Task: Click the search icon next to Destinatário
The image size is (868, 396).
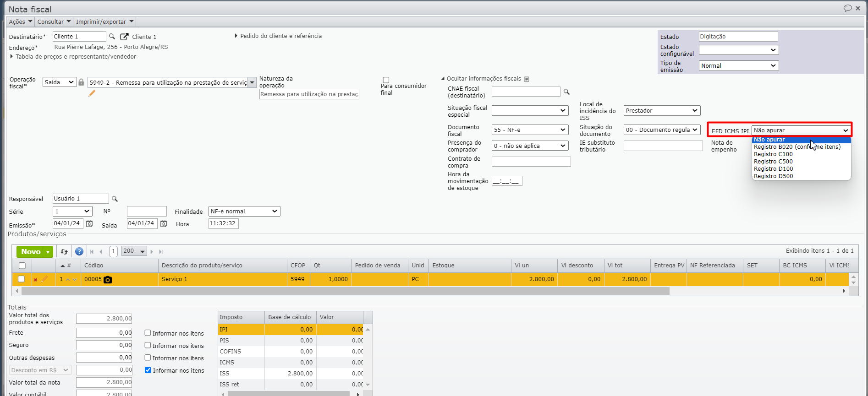Action: coord(112,37)
